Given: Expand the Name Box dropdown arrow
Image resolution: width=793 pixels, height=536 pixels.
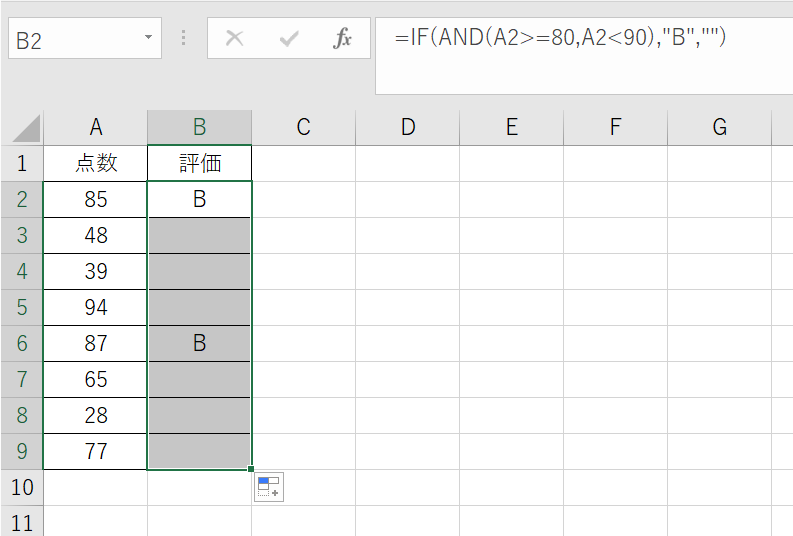Looking at the screenshot, I should pos(149,38).
